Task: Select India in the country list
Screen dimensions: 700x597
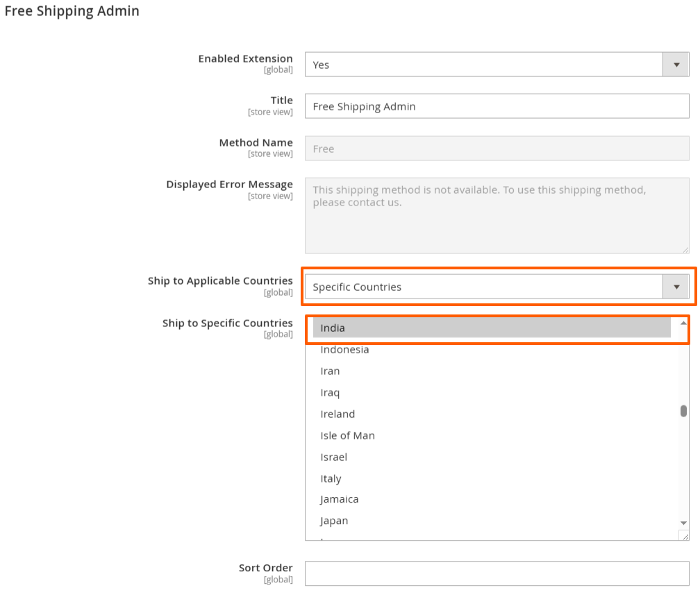Action: point(492,328)
